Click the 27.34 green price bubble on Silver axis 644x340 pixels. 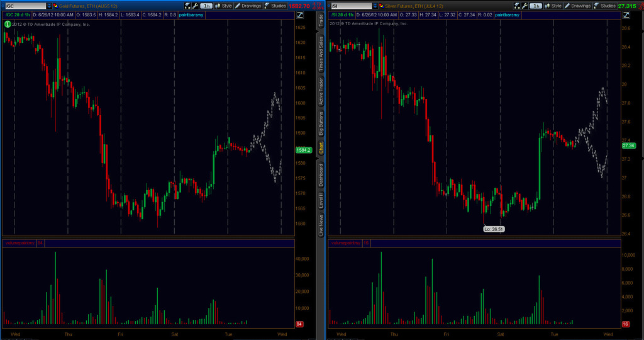click(628, 145)
